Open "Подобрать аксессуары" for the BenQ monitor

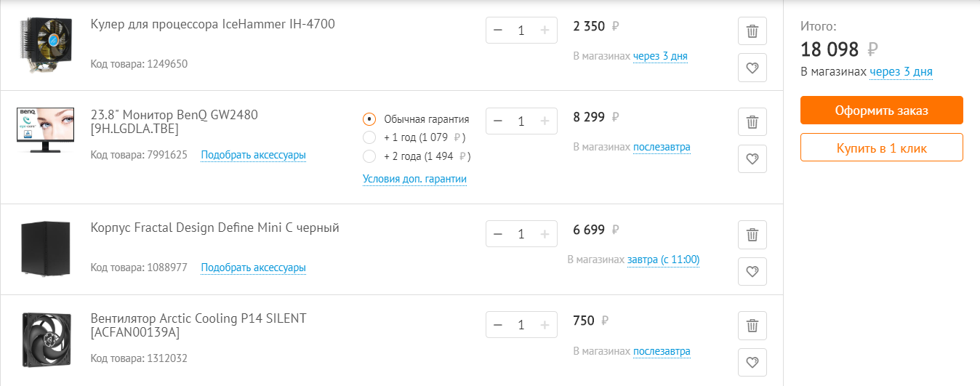[x=253, y=155]
